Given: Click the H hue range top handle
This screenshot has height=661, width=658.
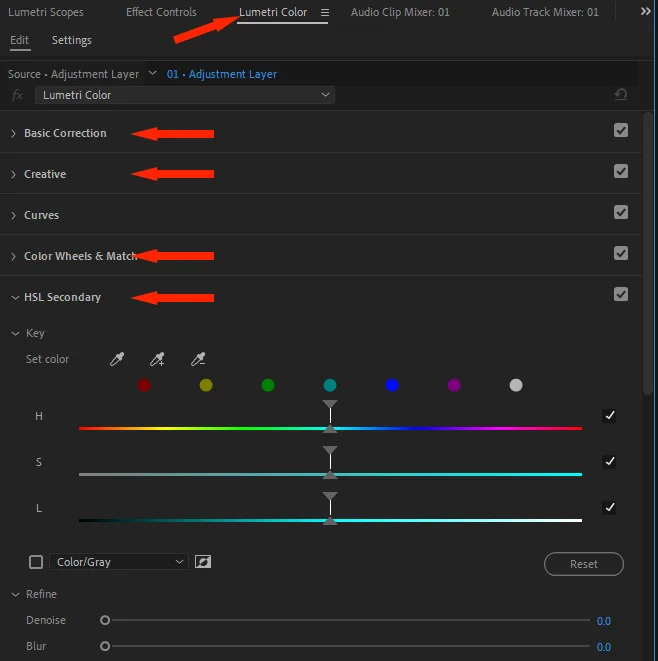Looking at the screenshot, I should pyautogui.click(x=330, y=404).
